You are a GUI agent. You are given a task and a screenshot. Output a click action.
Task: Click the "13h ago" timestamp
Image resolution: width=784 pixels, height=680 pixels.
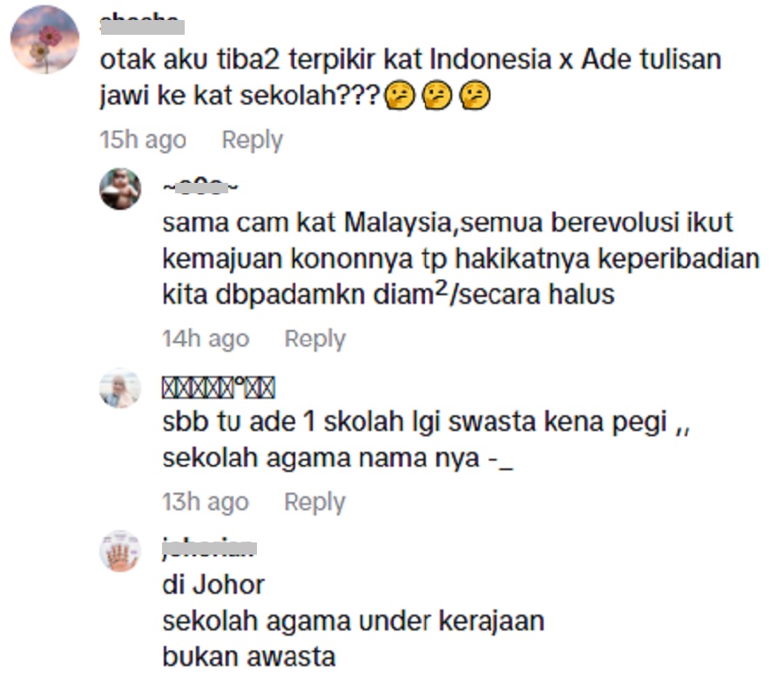click(x=206, y=502)
